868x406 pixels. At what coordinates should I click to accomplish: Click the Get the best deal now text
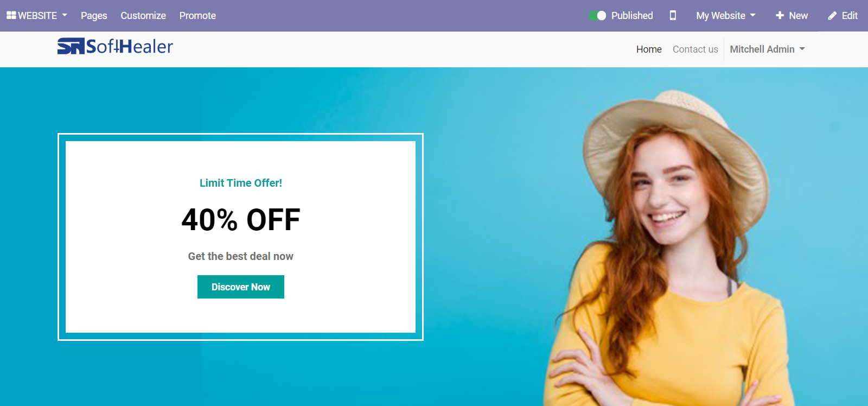pyautogui.click(x=241, y=256)
